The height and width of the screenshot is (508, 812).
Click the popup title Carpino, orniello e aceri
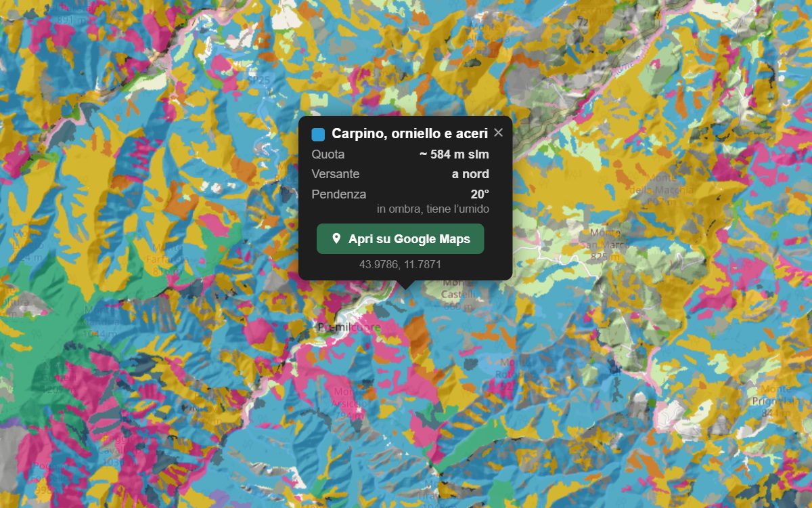pyautogui.click(x=410, y=134)
